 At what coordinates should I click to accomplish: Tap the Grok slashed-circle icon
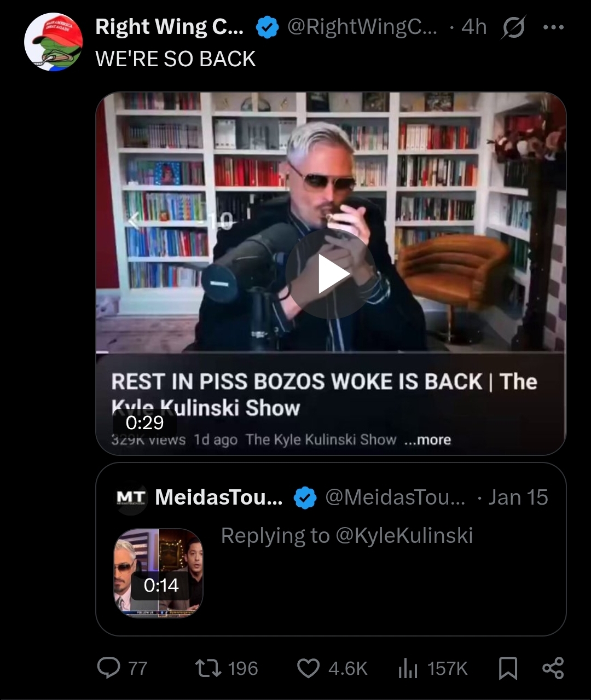point(512,27)
